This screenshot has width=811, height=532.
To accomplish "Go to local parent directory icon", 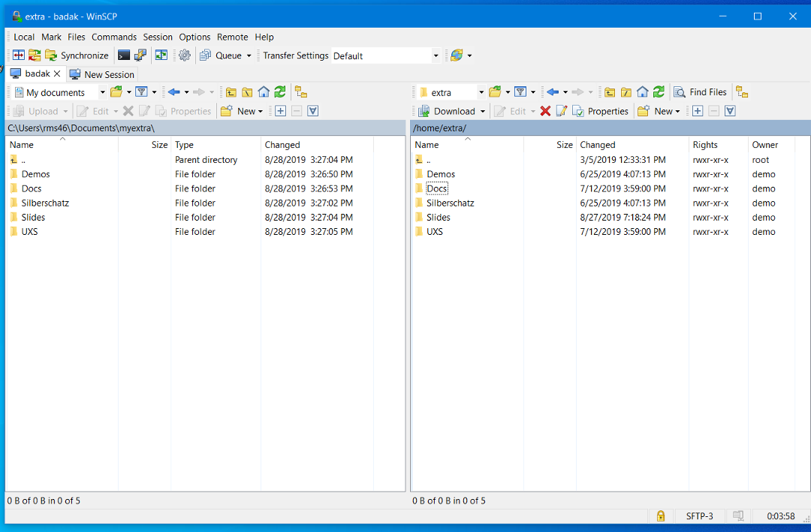I will coord(231,92).
